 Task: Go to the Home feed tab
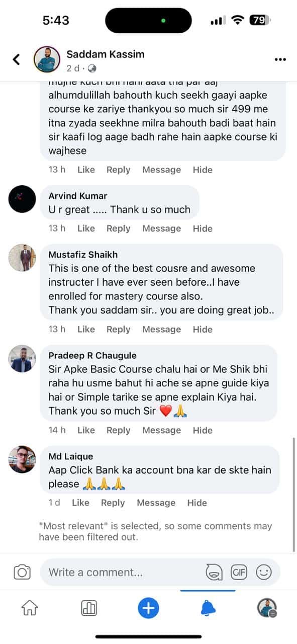30,608
